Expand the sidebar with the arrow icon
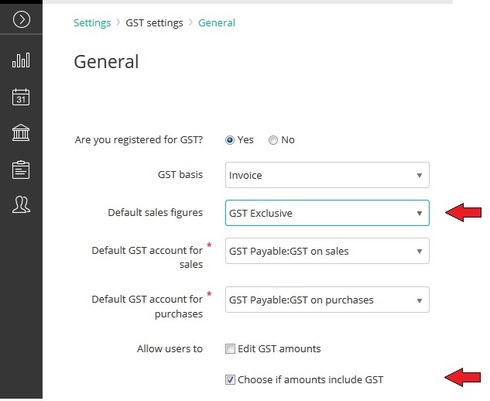The image size is (490, 401). 21,19
